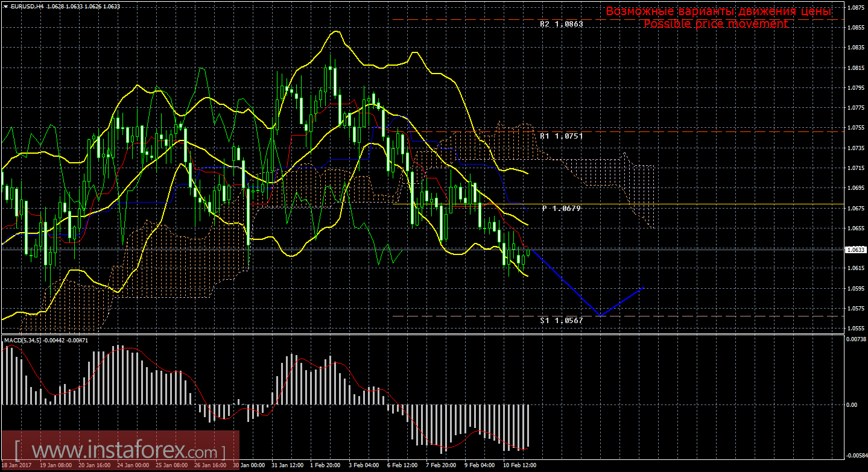Click the 10 Feb 12:00 time label
868x472 pixels.
(x=520, y=465)
